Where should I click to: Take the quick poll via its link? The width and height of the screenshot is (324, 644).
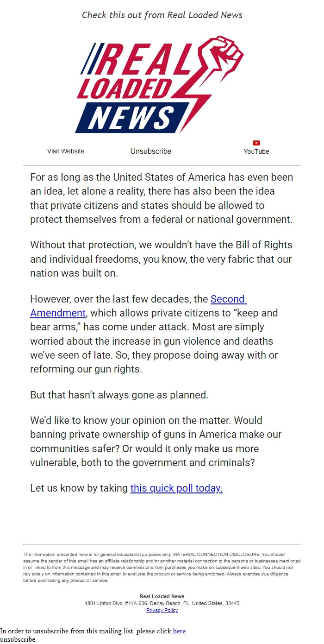coord(176,488)
